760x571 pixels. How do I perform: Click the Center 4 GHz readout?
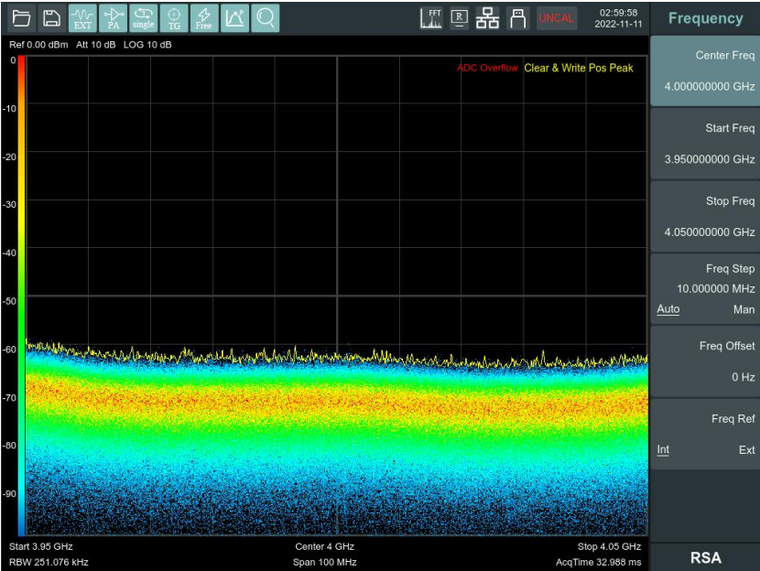click(x=324, y=546)
